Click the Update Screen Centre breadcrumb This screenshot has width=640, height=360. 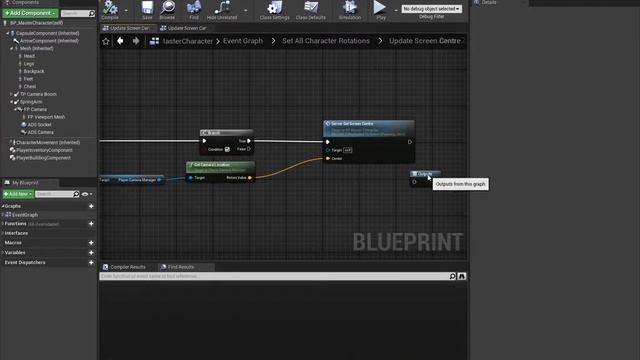tap(424, 41)
